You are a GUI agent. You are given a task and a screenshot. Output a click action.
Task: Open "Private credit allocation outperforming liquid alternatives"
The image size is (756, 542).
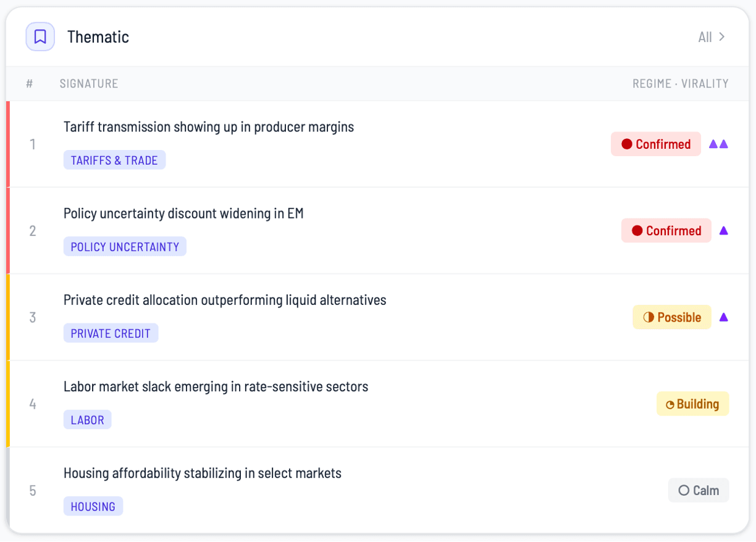click(225, 300)
